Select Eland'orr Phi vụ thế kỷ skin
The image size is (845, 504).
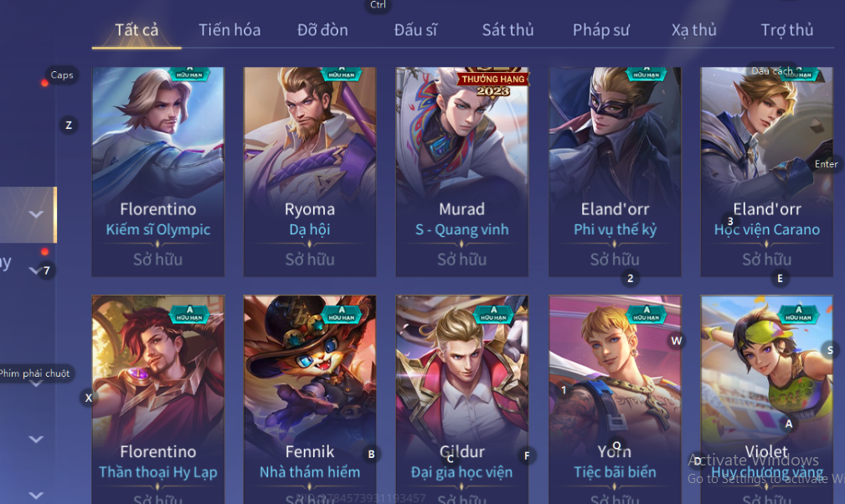615,172
